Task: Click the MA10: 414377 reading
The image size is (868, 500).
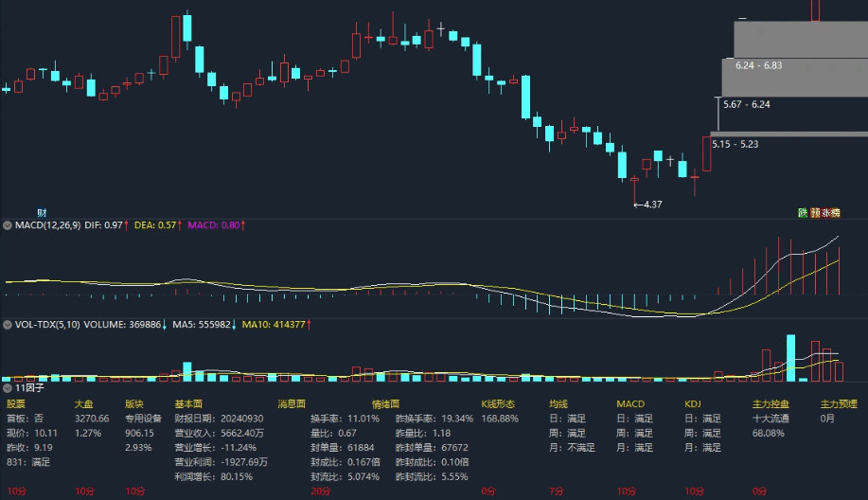Action: pyautogui.click(x=274, y=325)
